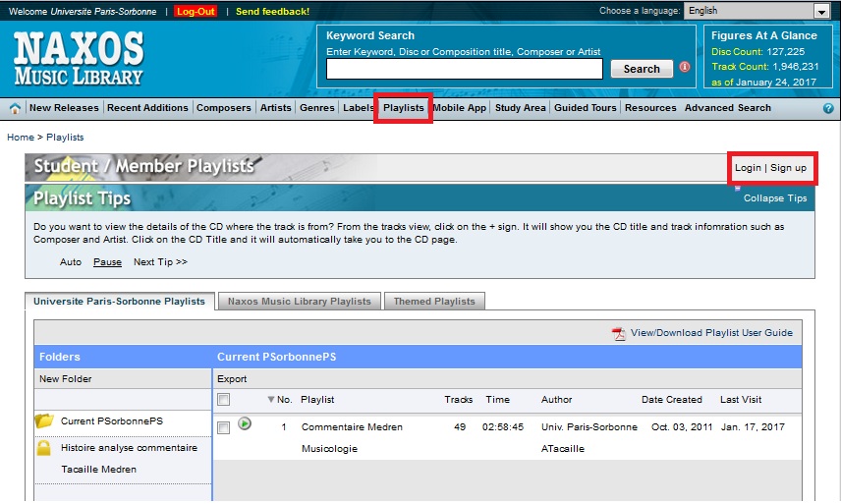Click the keyword search input field

click(x=465, y=69)
